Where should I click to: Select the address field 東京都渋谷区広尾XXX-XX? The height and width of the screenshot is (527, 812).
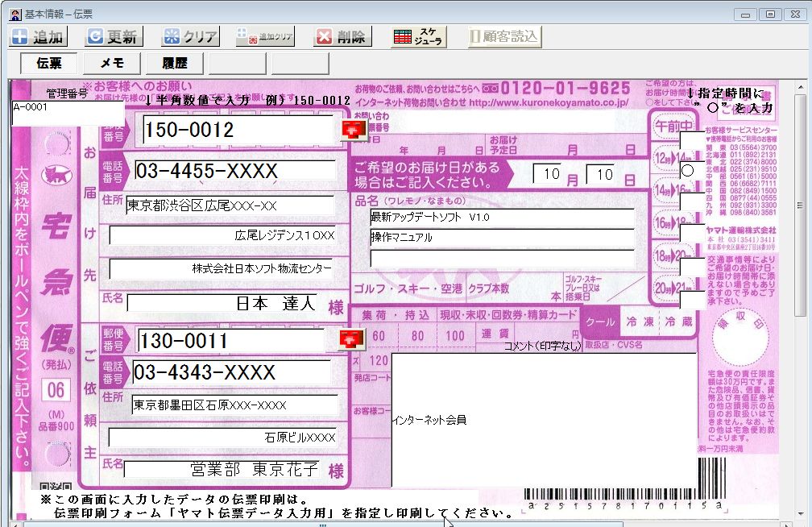pyautogui.click(x=230, y=205)
